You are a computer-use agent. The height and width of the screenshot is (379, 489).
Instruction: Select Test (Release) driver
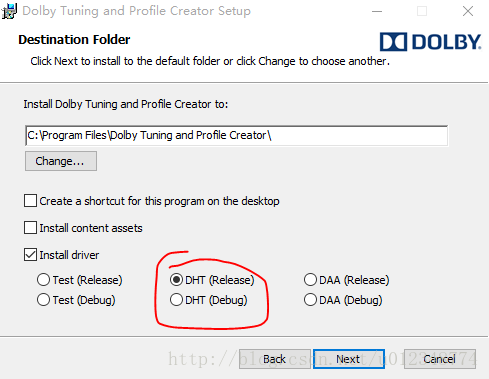44,280
